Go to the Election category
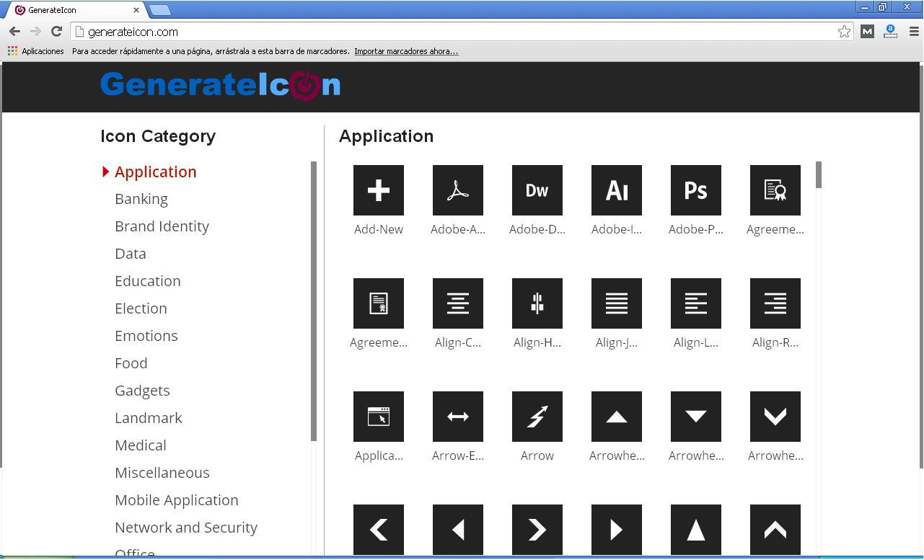Screen dimensions: 924x560 click(141, 308)
